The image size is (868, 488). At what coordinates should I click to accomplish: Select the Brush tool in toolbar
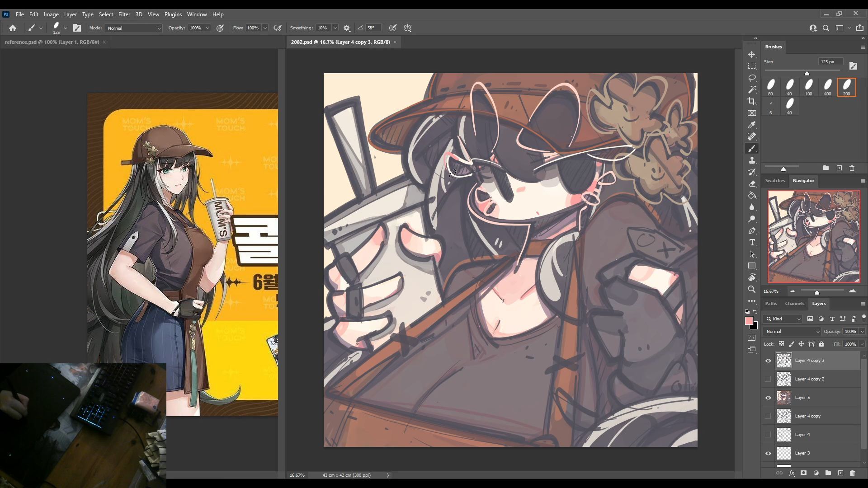pyautogui.click(x=752, y=148)
